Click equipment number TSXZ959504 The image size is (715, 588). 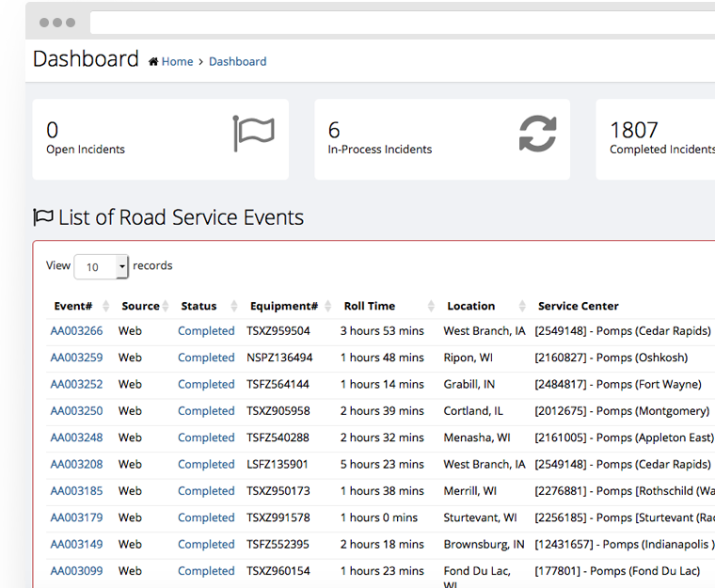tap(278, 331)
